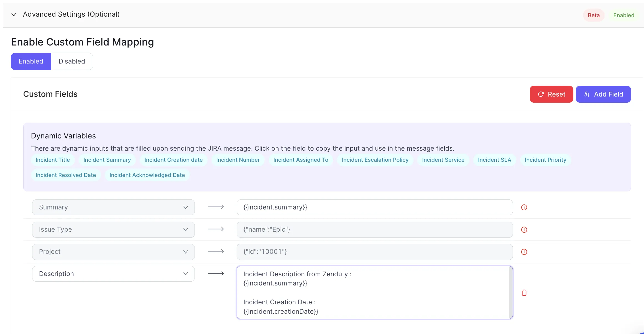This screenshot has height=334, width=644.
Task: Click the Incident Priority variable chip
Action: [545, 160]
